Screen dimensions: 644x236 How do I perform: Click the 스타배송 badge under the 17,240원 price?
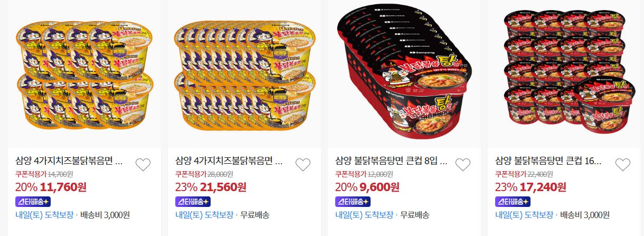(513, 202)
